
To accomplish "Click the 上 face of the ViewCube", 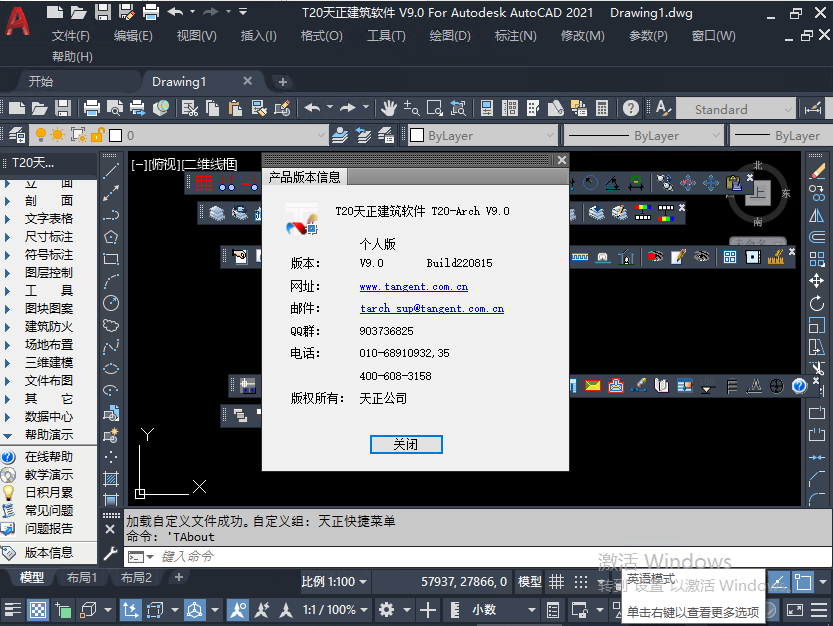I will 758,193.
